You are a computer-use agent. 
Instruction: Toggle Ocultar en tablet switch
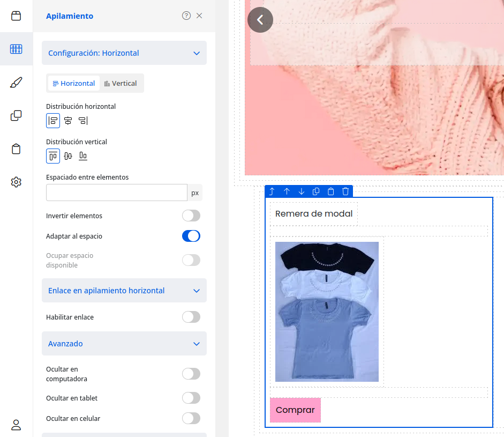[x=191, y=398]
